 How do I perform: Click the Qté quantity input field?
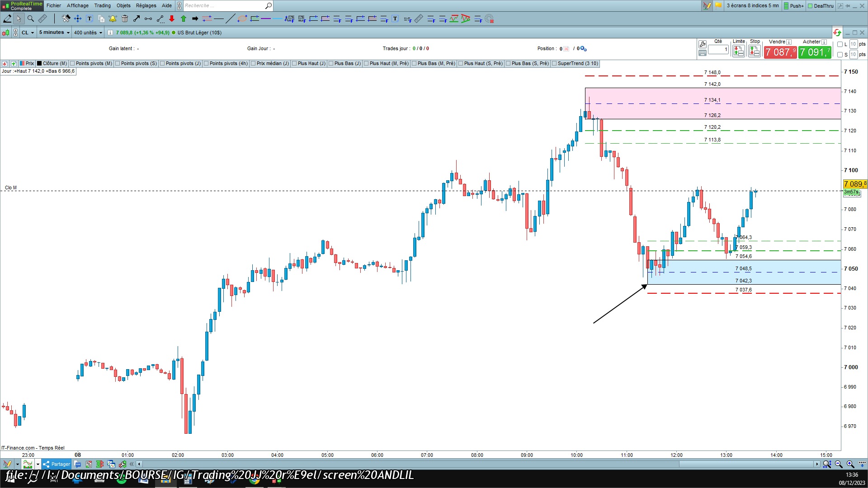pos(718,50)
